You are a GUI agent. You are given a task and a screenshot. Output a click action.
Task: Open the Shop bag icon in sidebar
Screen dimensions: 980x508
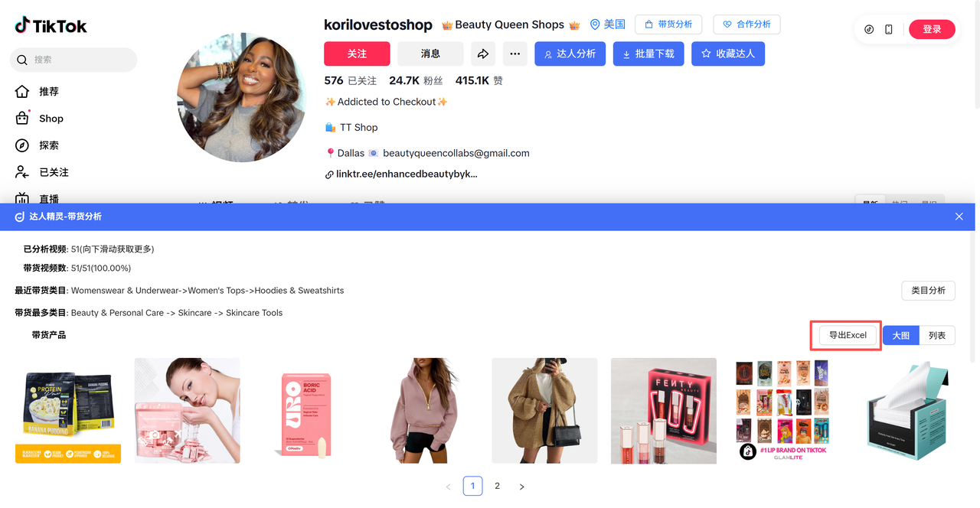pyautogui.click(x=23, y=119)
